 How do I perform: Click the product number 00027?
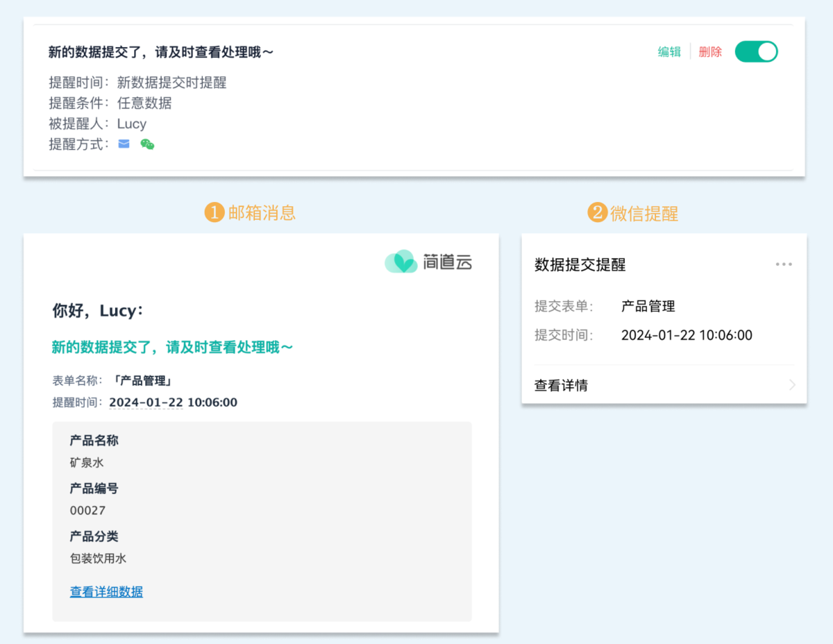[x=87, y=511]
